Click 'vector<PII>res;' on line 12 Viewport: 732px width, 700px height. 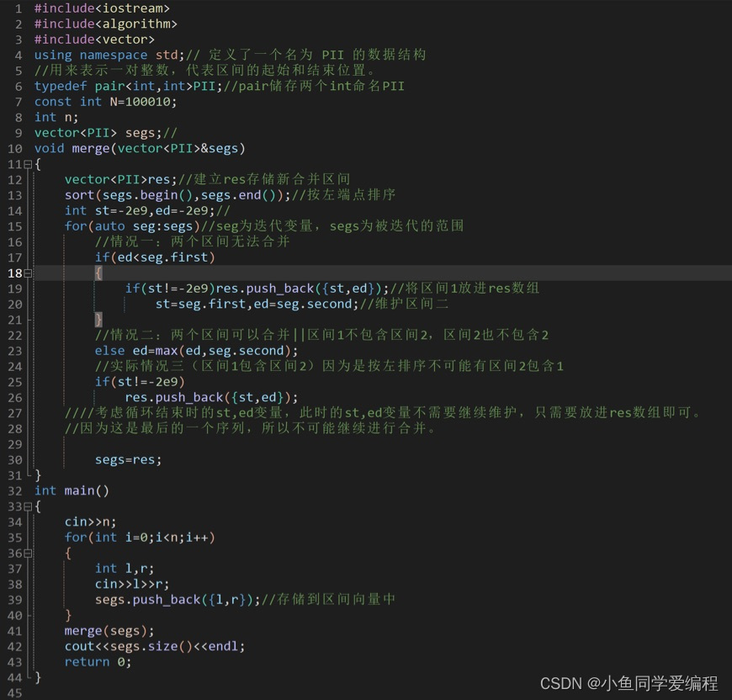[120, 180]
